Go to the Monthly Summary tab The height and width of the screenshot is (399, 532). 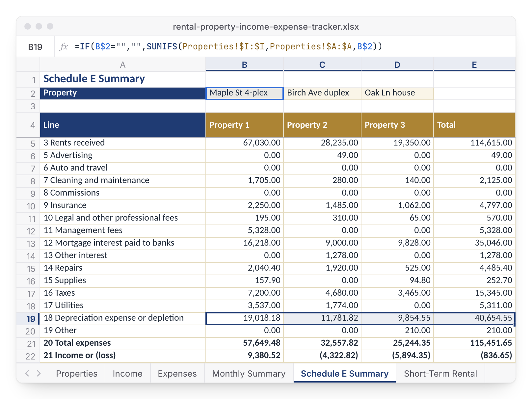(249, 373)
